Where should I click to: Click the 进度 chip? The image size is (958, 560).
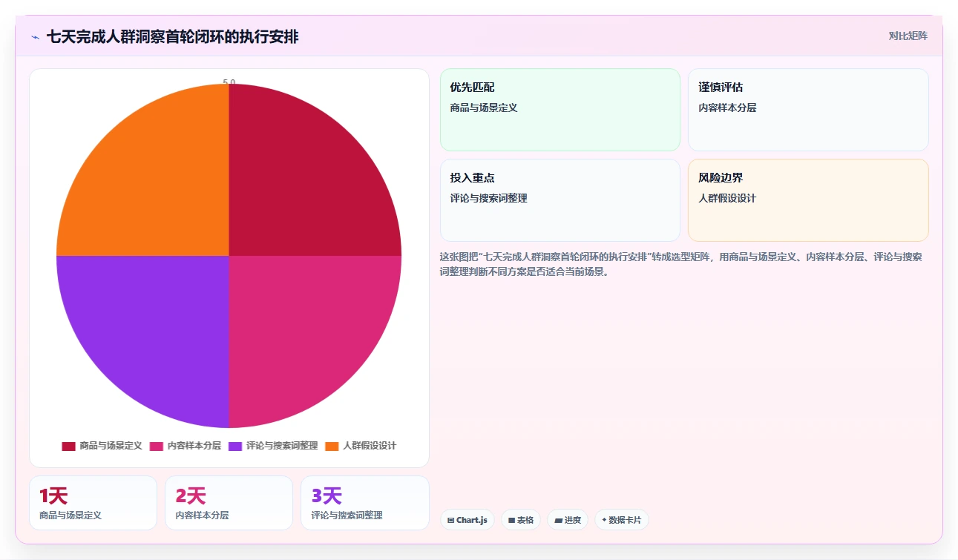[x=568, y=520]
